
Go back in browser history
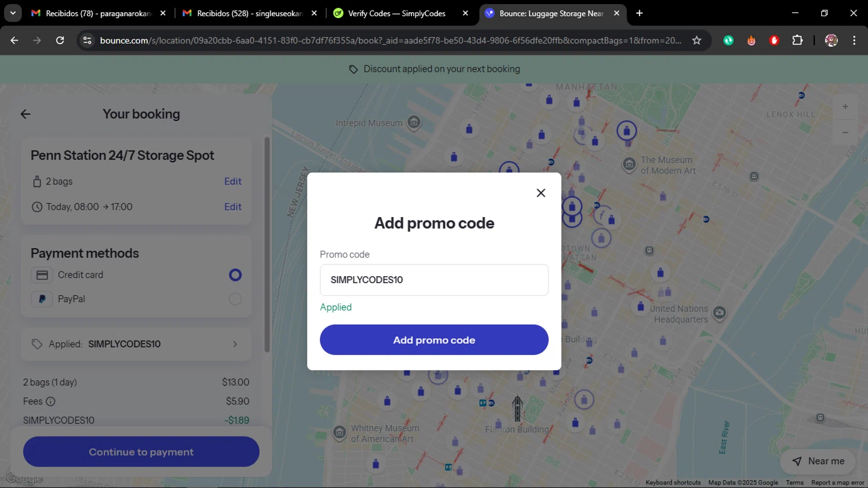[14, 41]
